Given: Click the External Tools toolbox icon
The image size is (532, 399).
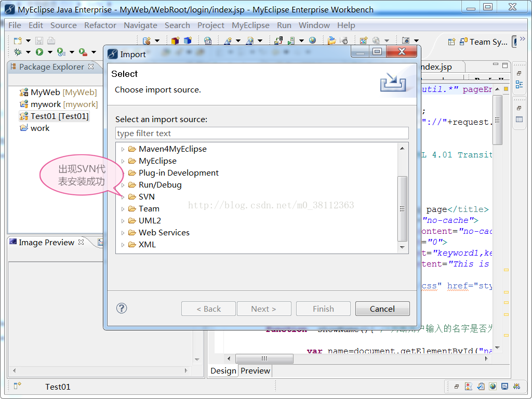Looking at the screenshot, I should [x=83, y=52].
